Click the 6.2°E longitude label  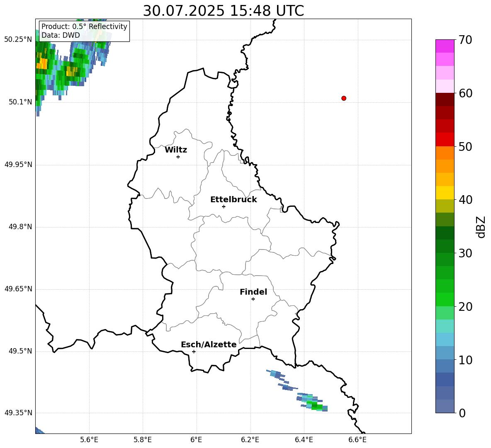point(250,440)
